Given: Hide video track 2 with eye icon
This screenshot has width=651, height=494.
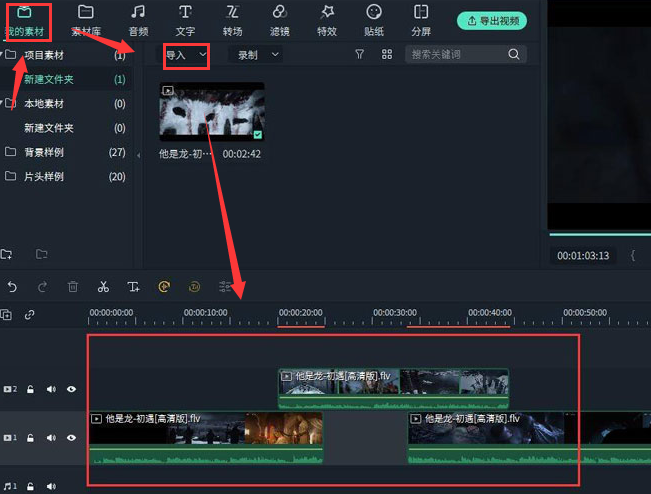Looking at the screenshot, I should (x=71, y=389).
